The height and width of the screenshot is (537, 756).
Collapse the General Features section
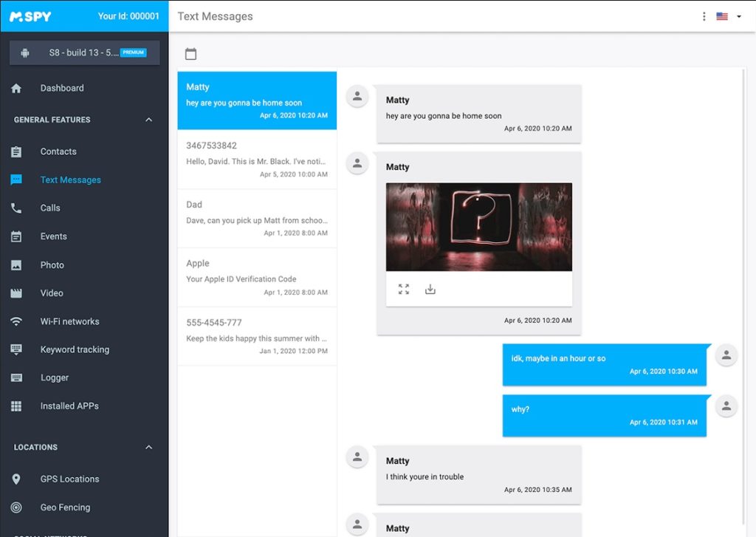pos(148,120)
